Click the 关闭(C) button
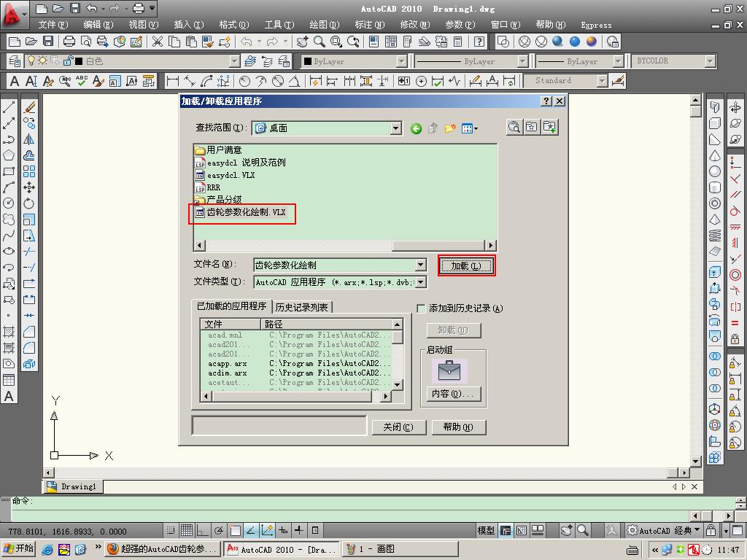This screenshot has width=747, height=560. (x=399, y=427)
